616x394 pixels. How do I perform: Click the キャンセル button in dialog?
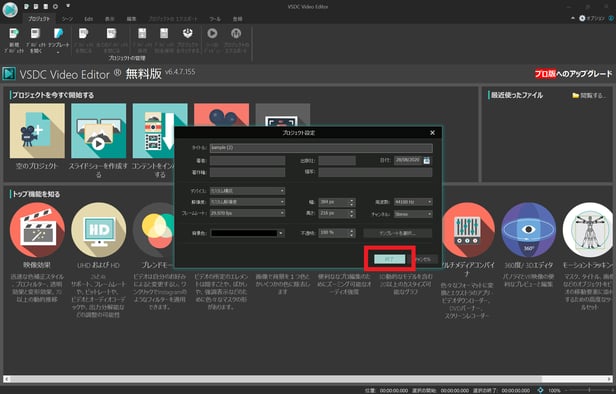click(x=423, y=259)
